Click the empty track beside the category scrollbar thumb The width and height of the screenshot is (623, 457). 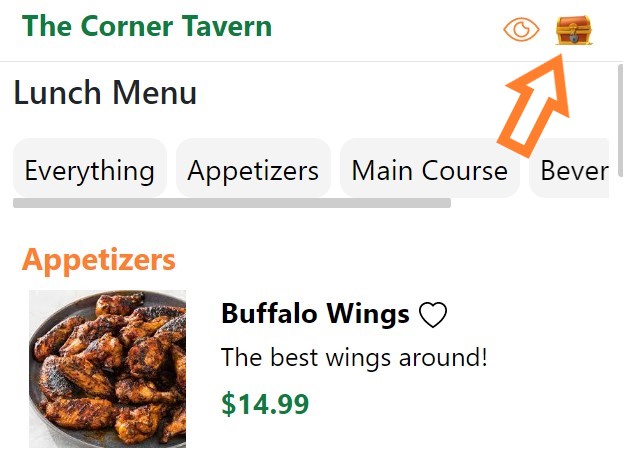click(x=530, y=203)
